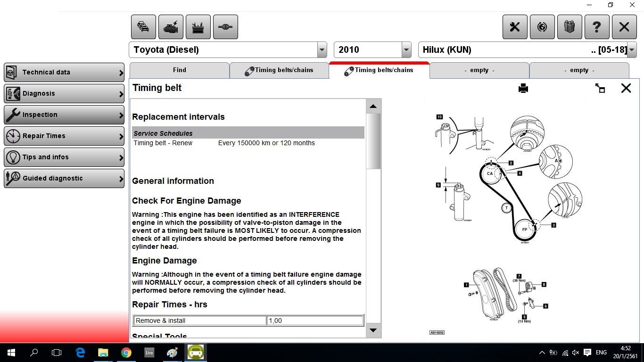Print the Timing belt page

click(523, 88)
